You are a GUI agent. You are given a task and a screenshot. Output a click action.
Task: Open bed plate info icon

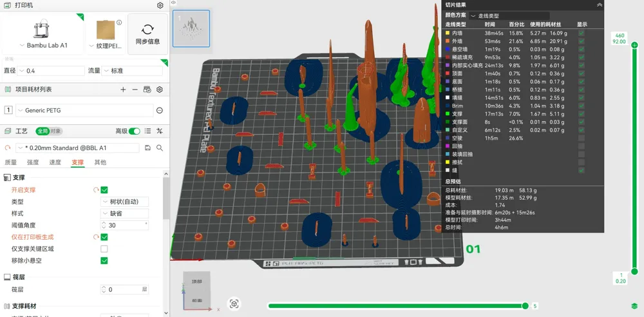coord(119,22)
